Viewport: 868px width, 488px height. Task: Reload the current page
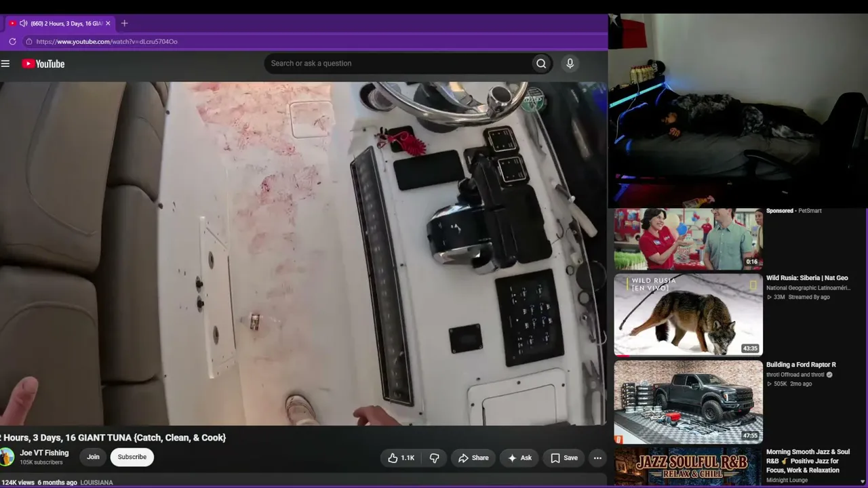pos(12,41)
